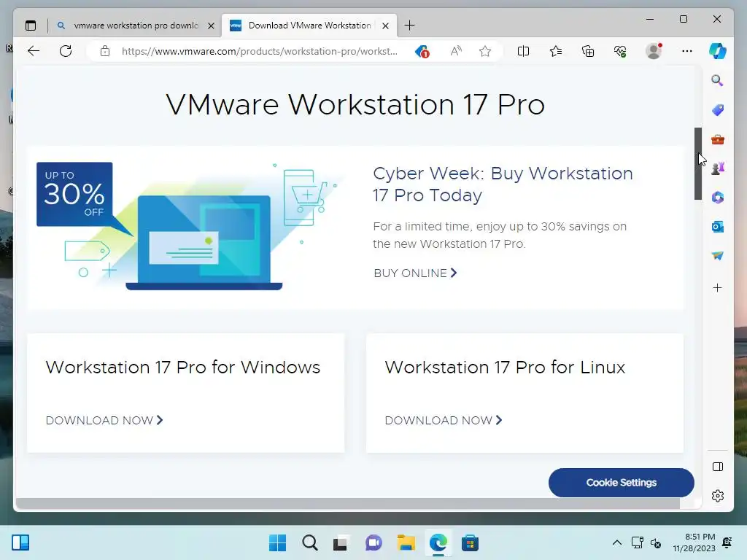Click DOWNLOAD NOW for Linux
Screen dimensions: 747x560
pyautogui.click(x=444, y=420)
